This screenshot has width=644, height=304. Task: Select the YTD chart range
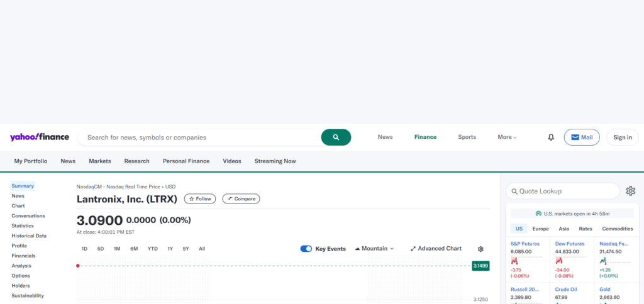click(153, 249)
